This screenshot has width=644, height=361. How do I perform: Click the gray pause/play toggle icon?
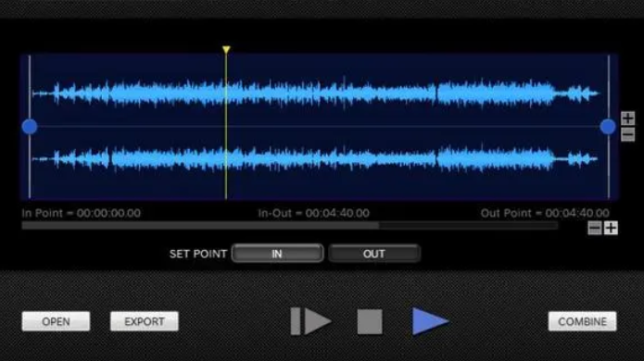click(x=311, y=321)
